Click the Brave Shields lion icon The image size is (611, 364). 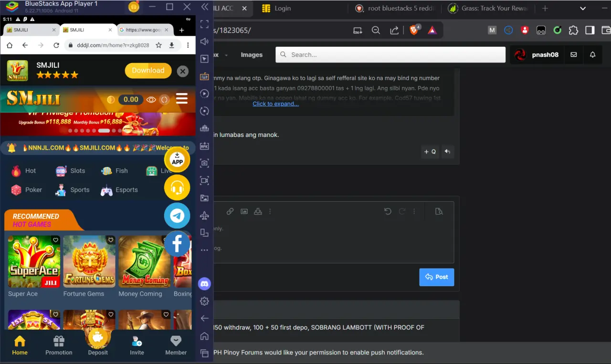(x=414, y=30)
